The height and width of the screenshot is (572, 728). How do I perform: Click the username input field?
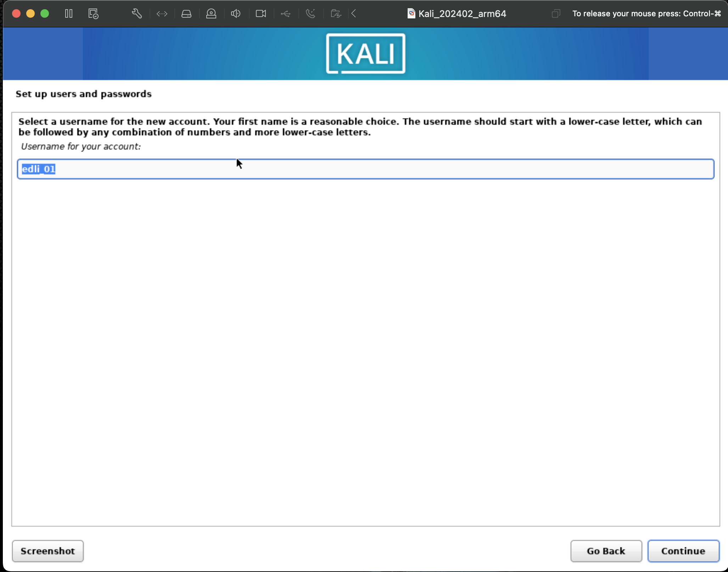click(x=365, y=169)
